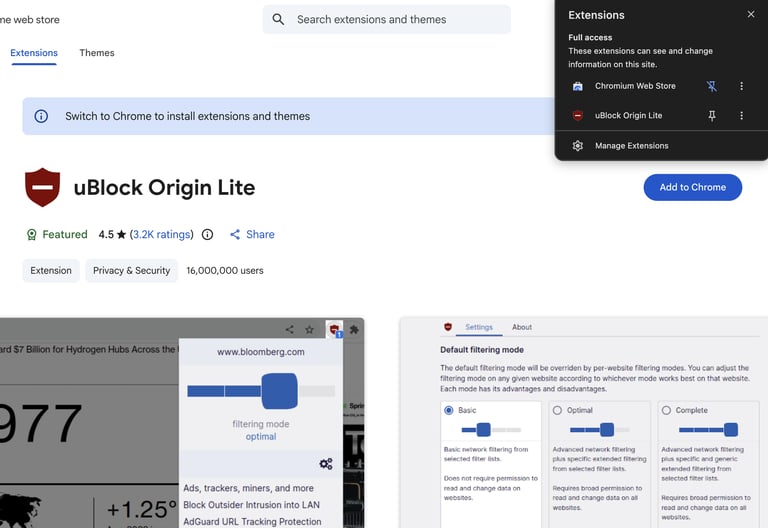Viewport: 768px width, 528px height.
Task: Click the Manage Extensions gear icon
Action: (x=578, y=146)
